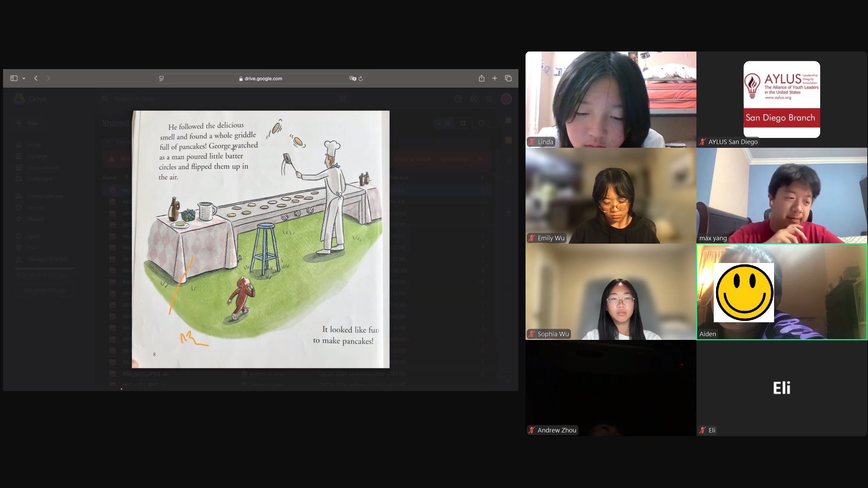868x488 pixels.
Task: Click the storage usage progress bar
Action: (x=45, y=268)
